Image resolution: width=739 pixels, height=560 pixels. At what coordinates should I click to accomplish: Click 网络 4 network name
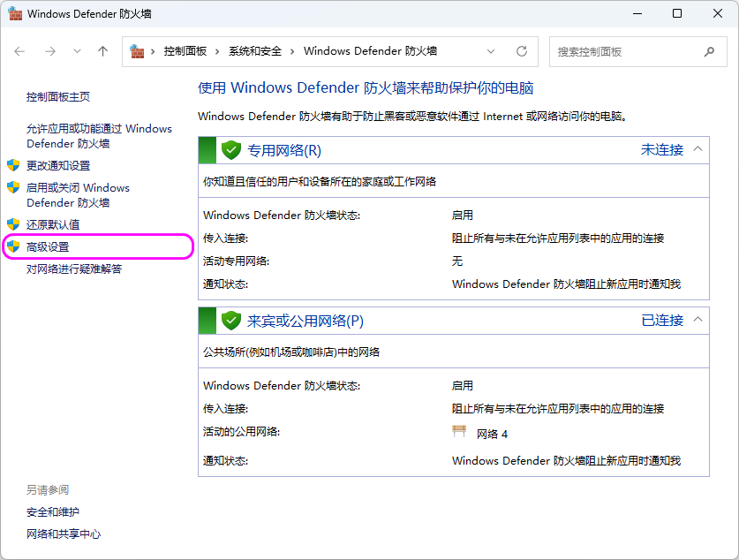click(x=492, y=435)
